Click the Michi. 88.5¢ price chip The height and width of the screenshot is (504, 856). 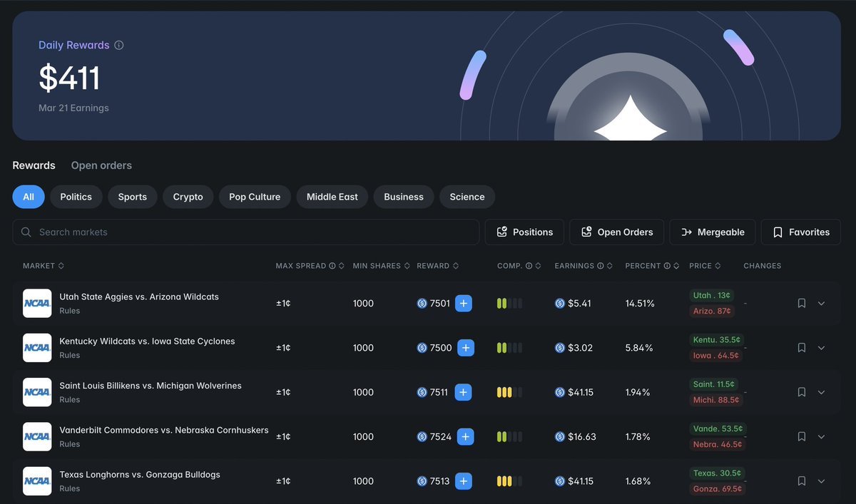pos(716,400)
